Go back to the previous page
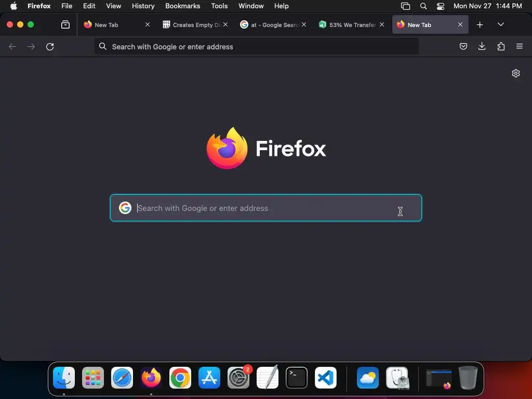The image size is (532, 399). [x=12, y=46]
